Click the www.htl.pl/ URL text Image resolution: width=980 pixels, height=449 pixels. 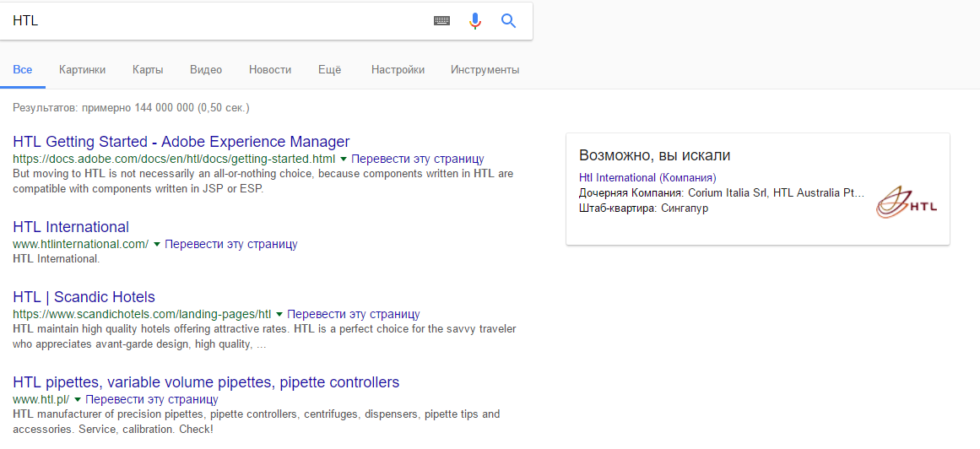[41, 399]
